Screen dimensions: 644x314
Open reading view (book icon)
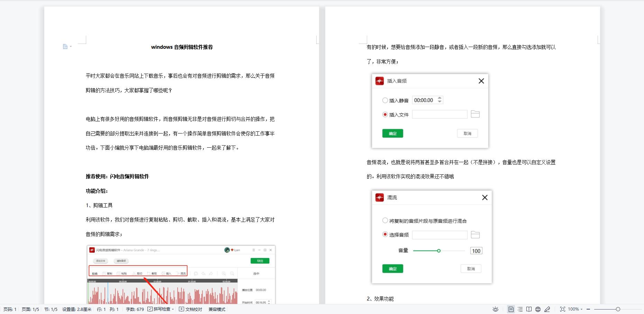(x=529, y=309)
